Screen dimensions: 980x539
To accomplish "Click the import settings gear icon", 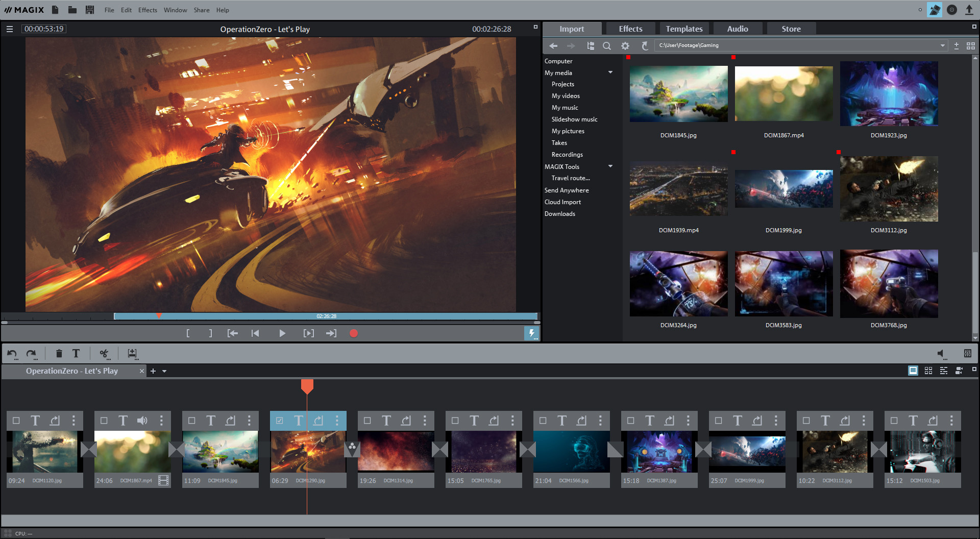I will coord(625,45).
